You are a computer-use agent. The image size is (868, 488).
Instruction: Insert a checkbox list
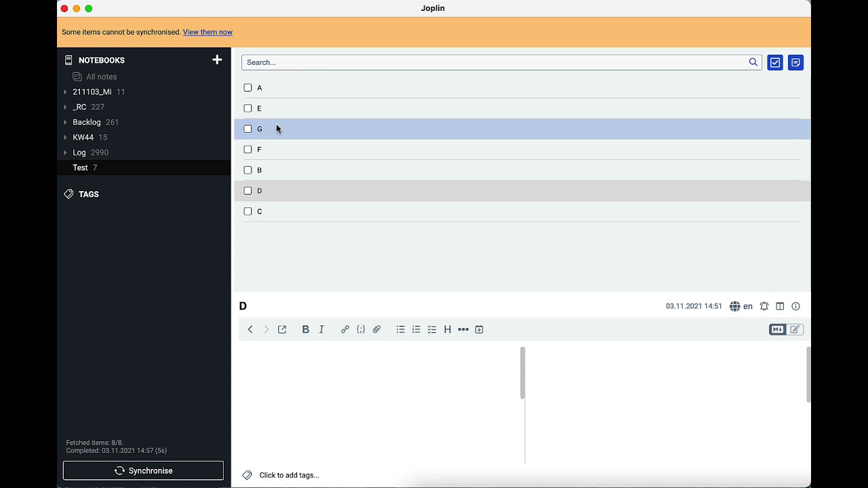(432, 329)
